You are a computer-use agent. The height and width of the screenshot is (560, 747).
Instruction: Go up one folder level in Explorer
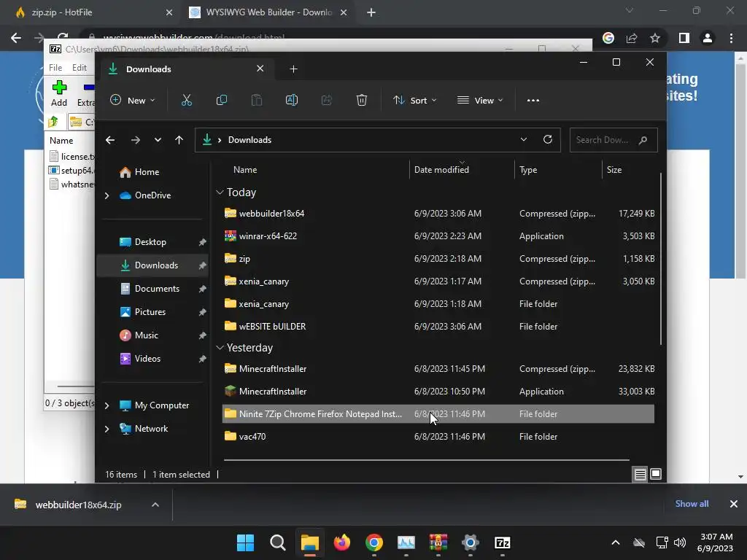coord(179,140)
